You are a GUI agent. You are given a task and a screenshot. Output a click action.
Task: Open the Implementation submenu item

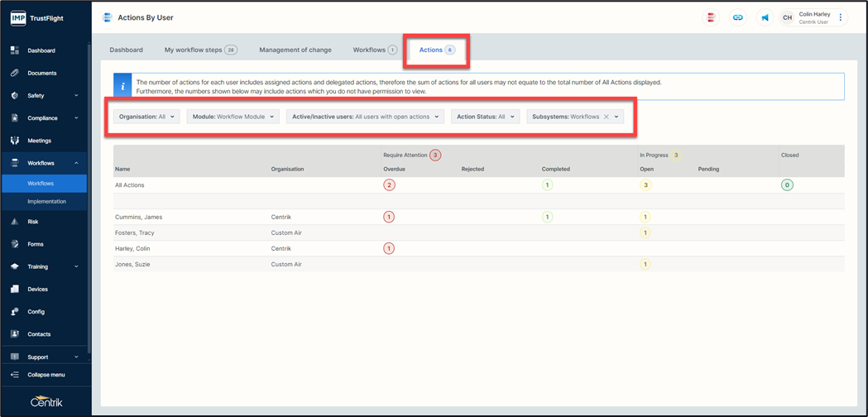(x=46, y=201)
